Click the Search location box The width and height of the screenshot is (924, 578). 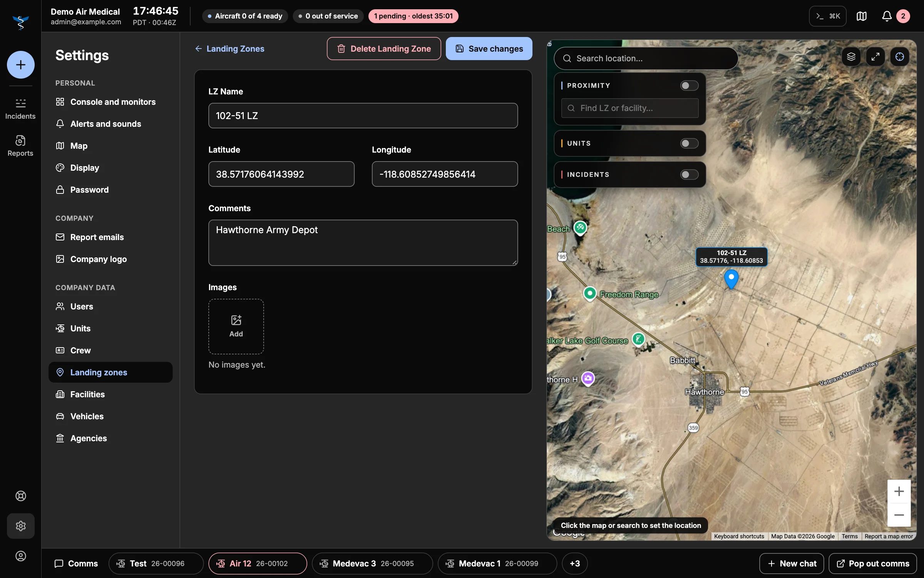click(646, 59)
